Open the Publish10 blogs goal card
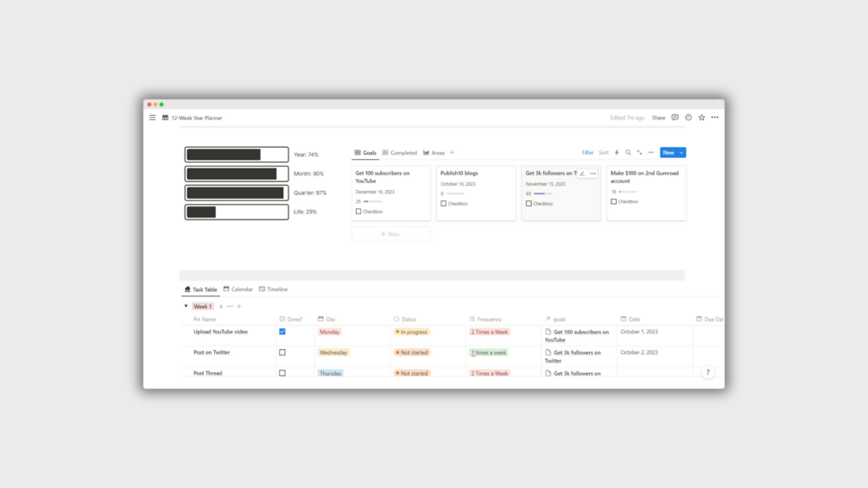The image size is (868, 488). click(476, 193)
